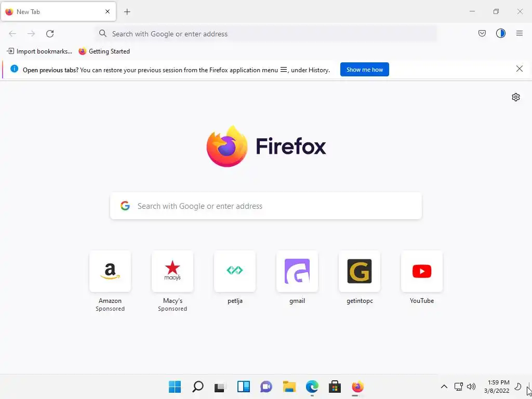Open the clock showing 1:59 PM
Image resolution: width=532 pixels, height=399 pixels.
497,387
